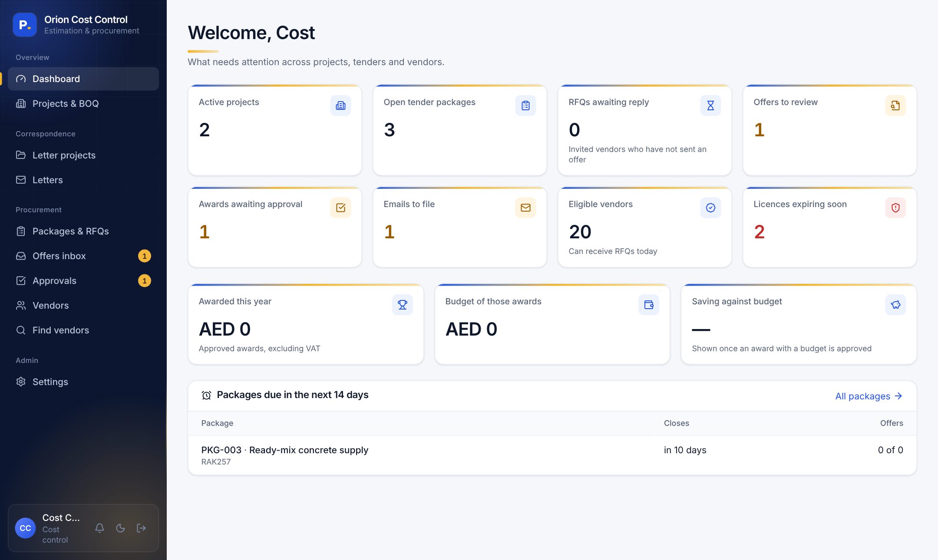Click the Budget of those awards wallet icon

coord(649,305)
